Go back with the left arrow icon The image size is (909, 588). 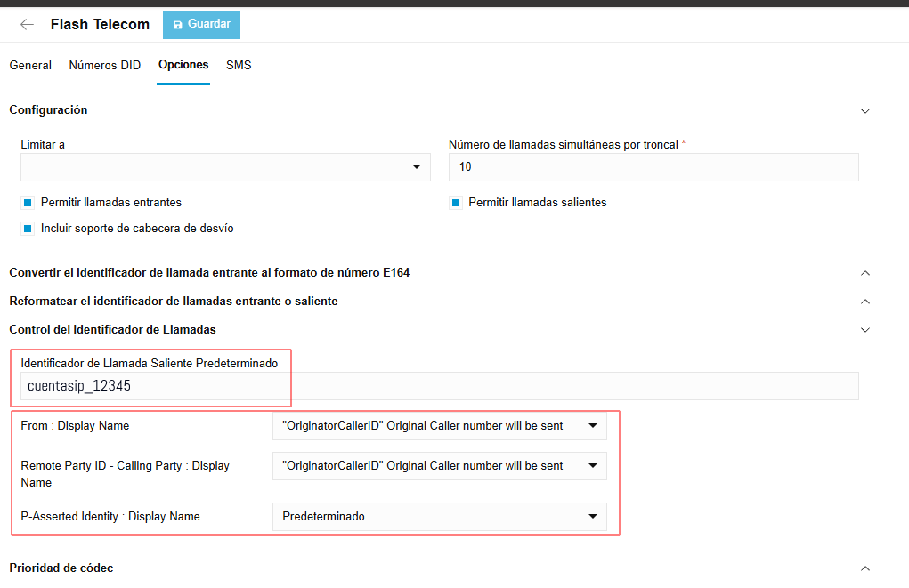click(x=27, y=24)
